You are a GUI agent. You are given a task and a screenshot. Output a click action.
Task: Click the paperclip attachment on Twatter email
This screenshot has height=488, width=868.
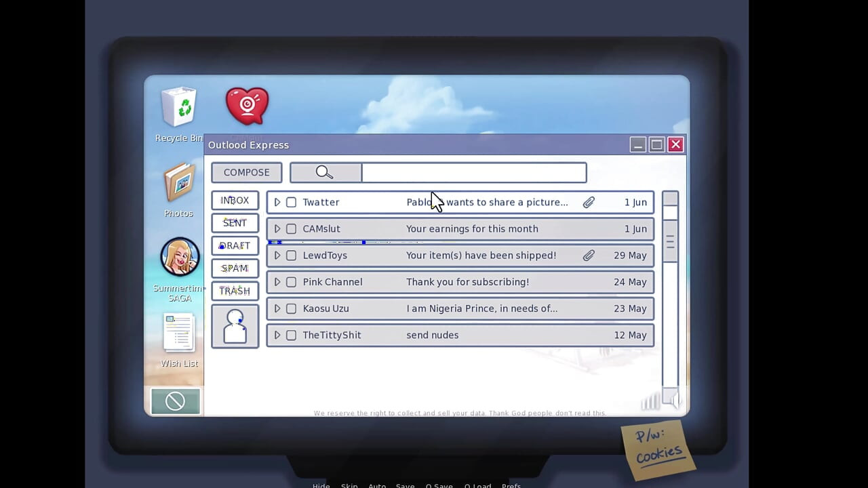tap(589, 202)
